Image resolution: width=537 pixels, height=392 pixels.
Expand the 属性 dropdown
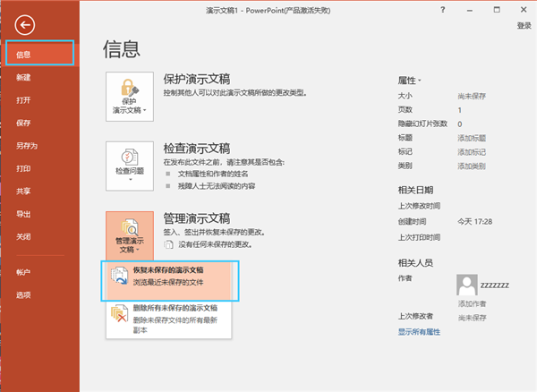click(409, 81)
